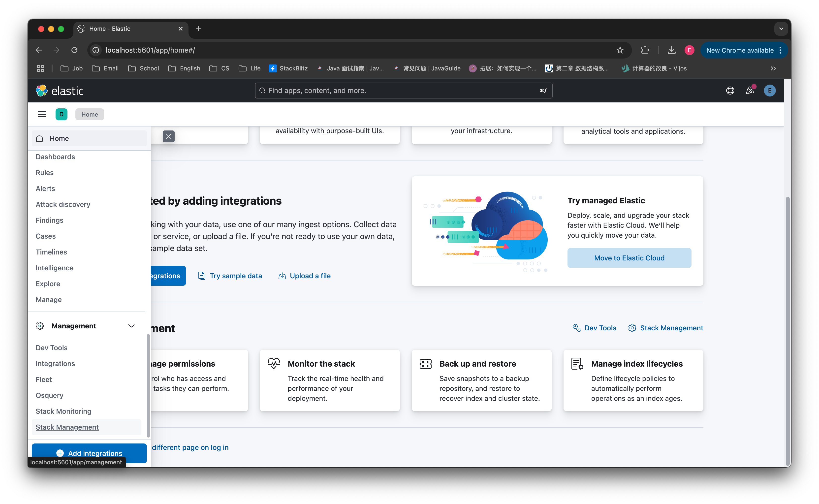Viewport: 819px width, 504px height.
Task: Click the Elastic logo in header
Action: (59, 91)
